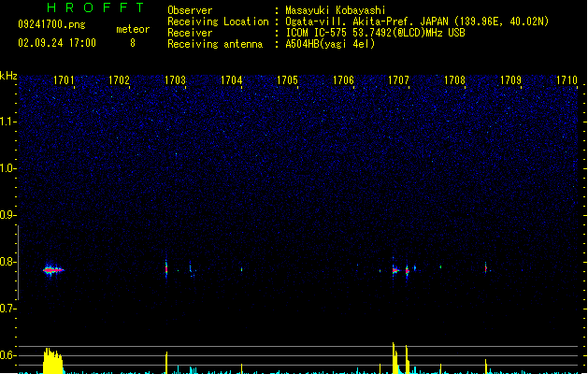Click the 1705 time marker

click(287, 80)
